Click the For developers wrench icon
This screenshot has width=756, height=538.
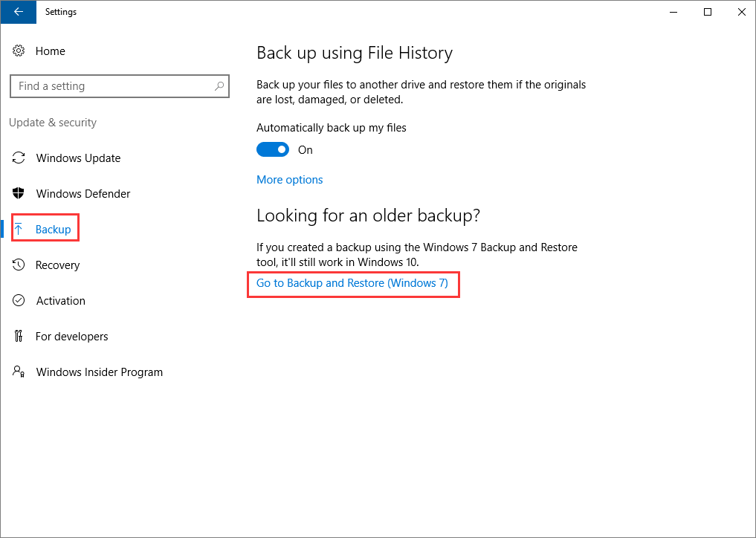[x=19, y=336]
